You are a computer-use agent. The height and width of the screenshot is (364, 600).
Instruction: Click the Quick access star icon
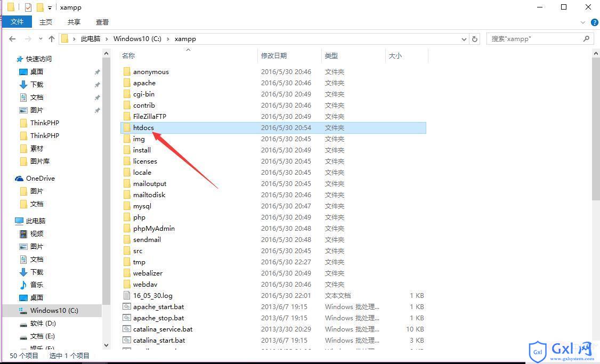pos(20,59)
